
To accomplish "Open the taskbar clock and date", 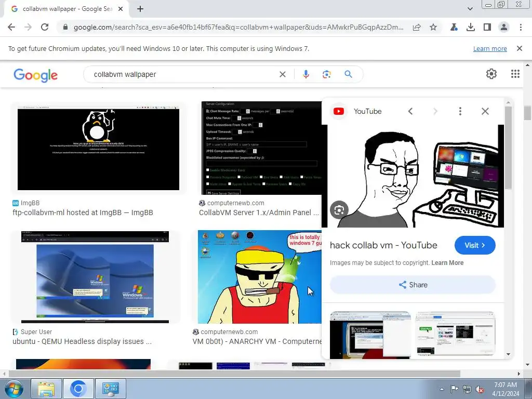I will point(506,389).
